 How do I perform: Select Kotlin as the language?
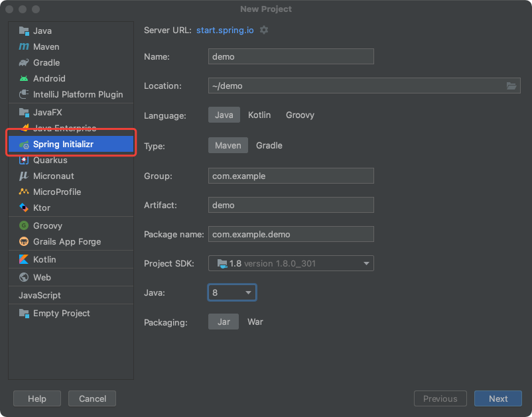(259, 115)
